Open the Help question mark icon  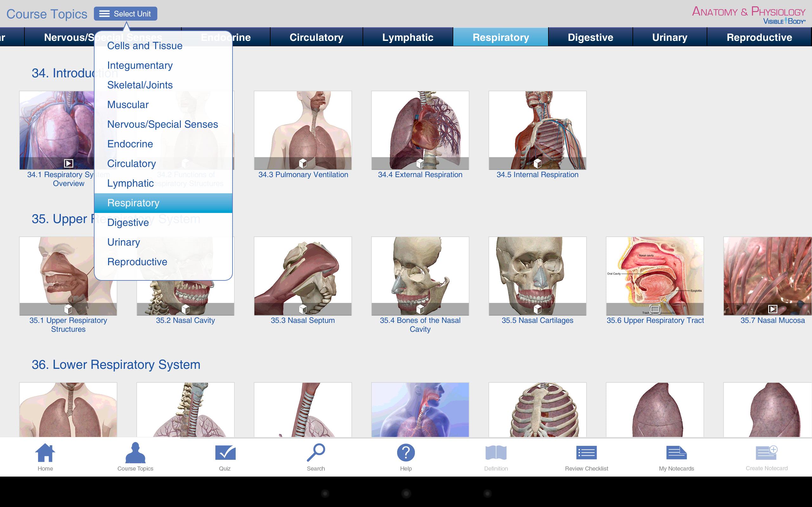tap(406, 453)
